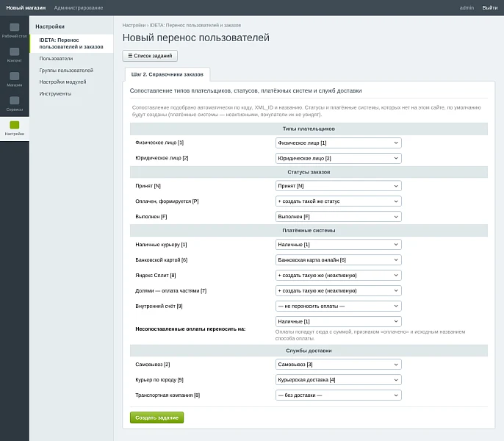The width and height of the screenshot is (504, 441).
Task: Click IDETA: Перенос пользователей и заказов breadcrumb
Action: click(195, 25)
